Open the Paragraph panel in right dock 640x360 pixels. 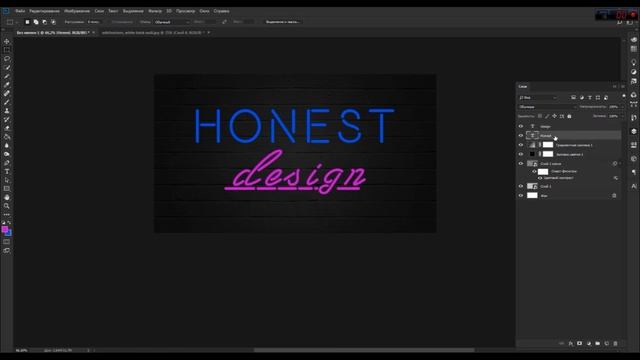633,172
